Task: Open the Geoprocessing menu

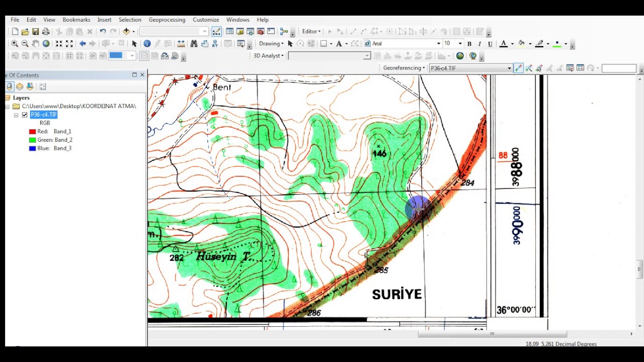Action: 167,20
